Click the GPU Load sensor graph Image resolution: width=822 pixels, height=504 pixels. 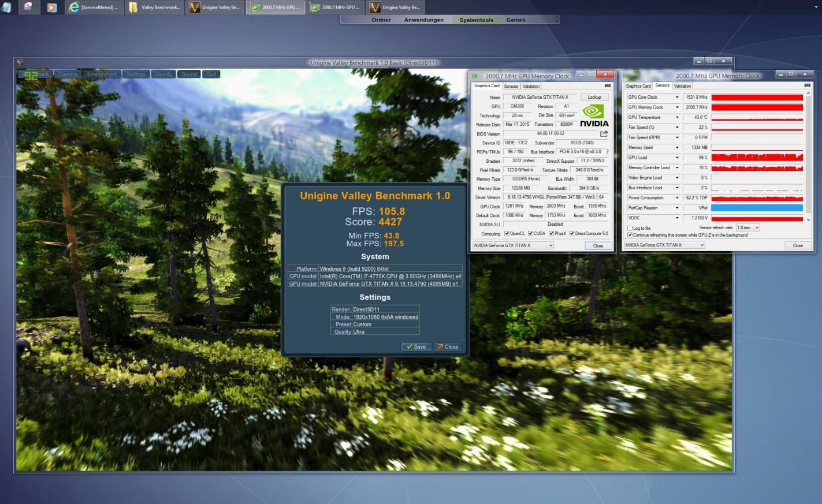[x=757, y=157]
